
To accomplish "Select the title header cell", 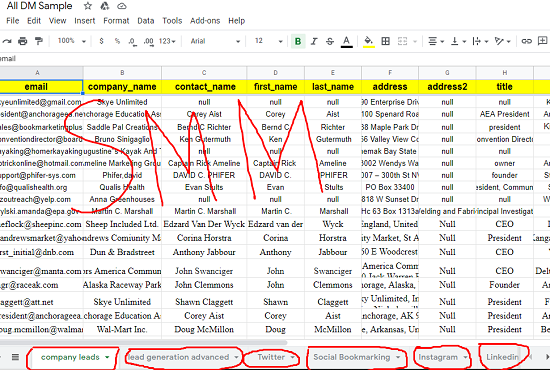I will point(504,87).
